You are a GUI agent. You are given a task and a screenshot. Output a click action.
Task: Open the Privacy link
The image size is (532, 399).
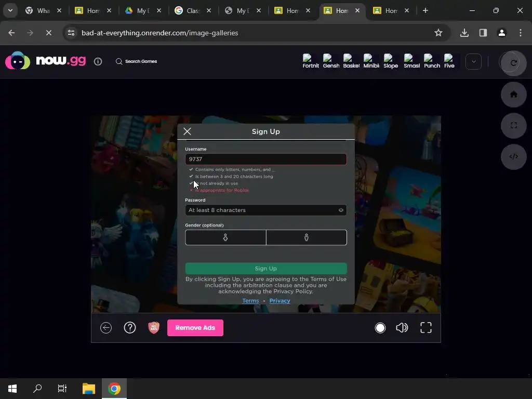(x=280, y=301)
